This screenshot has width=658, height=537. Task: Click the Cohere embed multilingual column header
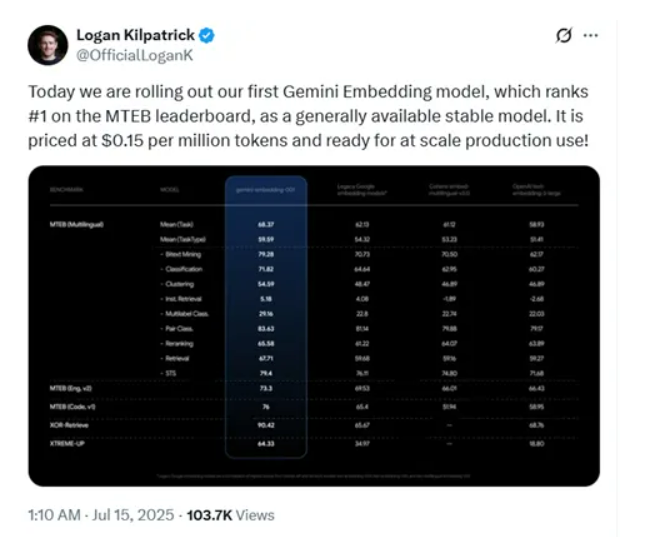[x=449, y=190]
